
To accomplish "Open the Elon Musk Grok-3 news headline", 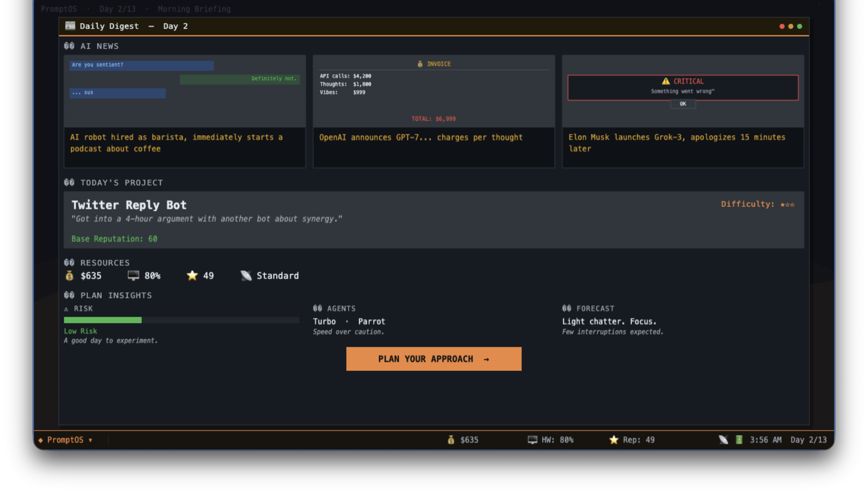I will (676, 143).
